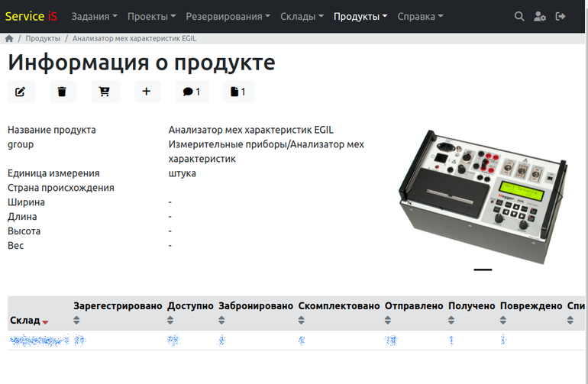The height and width of the screenshot is (384, 588).
Task: Sort by Повреждено column arrows
Action: point(503,320)
